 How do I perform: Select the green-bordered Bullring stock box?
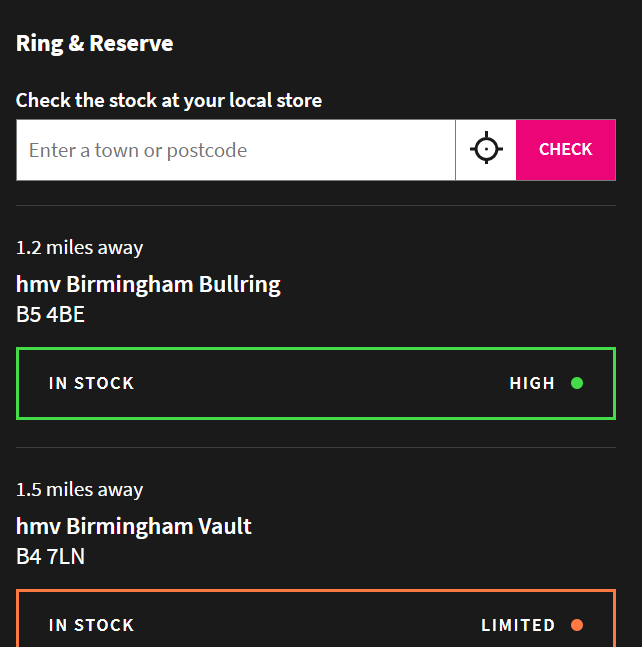tap(316, 383)
